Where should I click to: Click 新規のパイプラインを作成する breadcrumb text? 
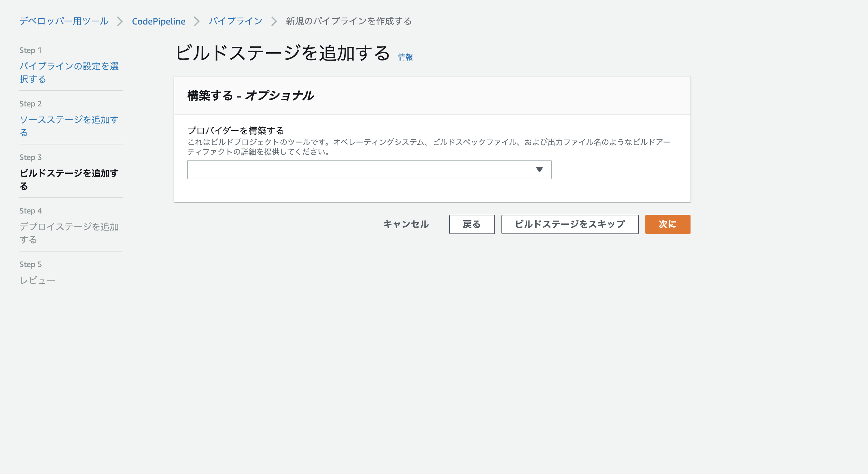click(348, 21)
